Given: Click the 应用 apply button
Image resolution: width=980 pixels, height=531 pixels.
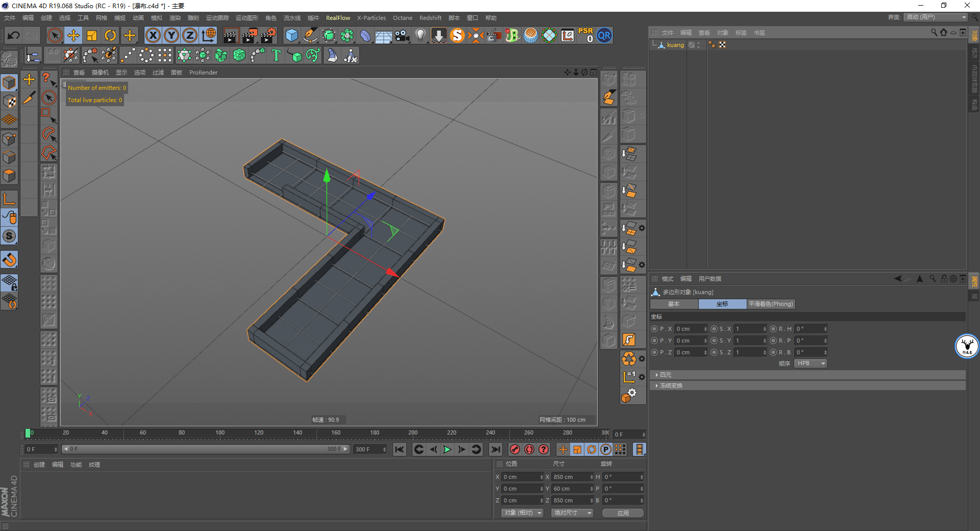Looking at the screenshot, I should pyautogui.click(x=623, y=513).
